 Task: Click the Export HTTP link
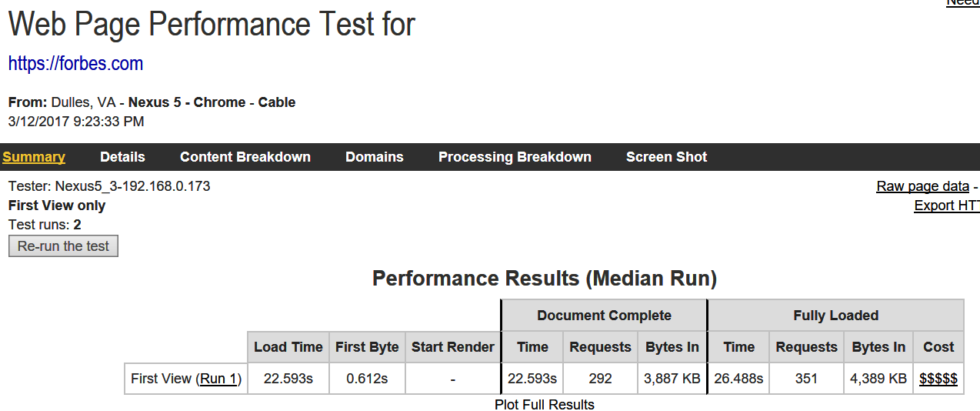(x=947, y=205)
